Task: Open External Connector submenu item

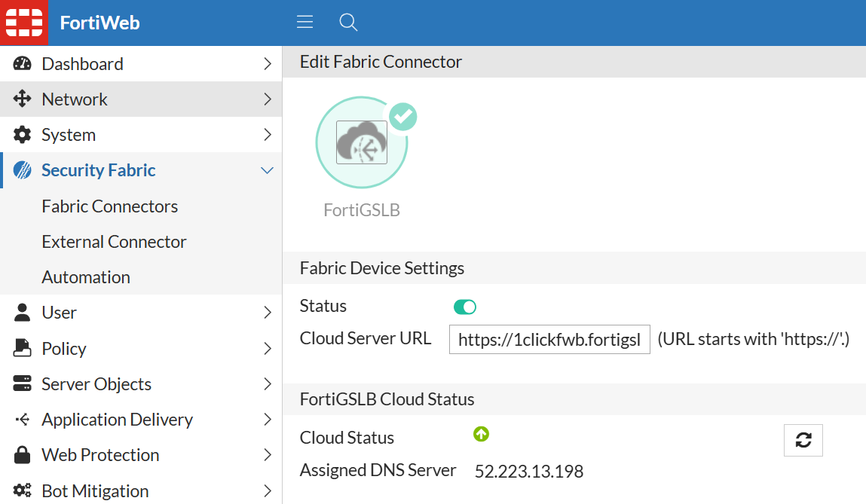Action: coord(115,241)
